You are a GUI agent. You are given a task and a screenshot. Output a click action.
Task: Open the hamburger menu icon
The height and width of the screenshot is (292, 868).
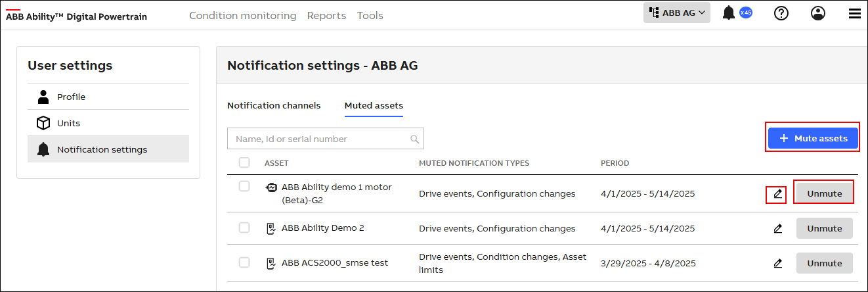854,13
